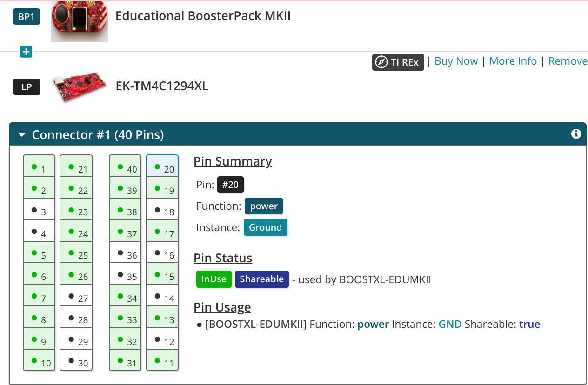
Task: Click the Buy Now link
Action: tap(456, 61)
